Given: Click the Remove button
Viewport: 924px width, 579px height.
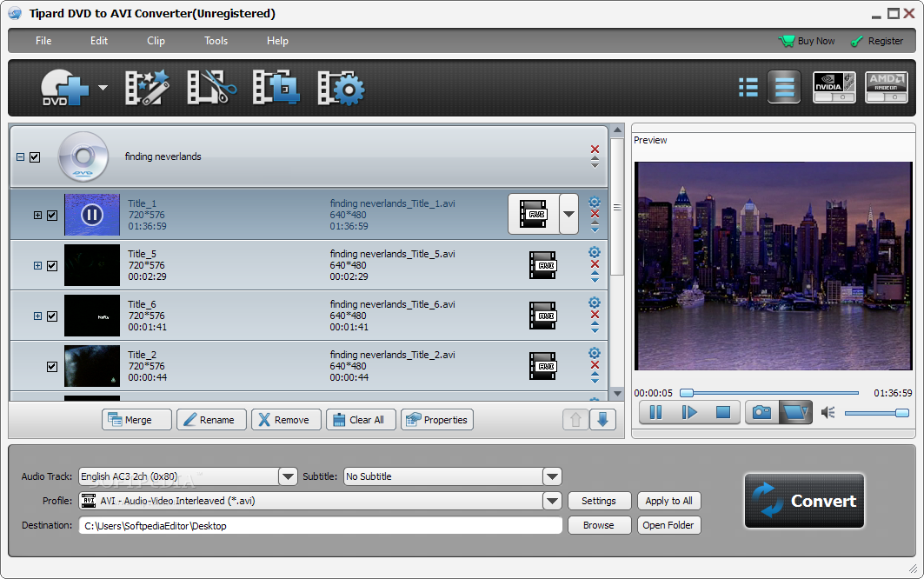Looking at the screenshot, I should pyautogui.click(x=286, y=420).
